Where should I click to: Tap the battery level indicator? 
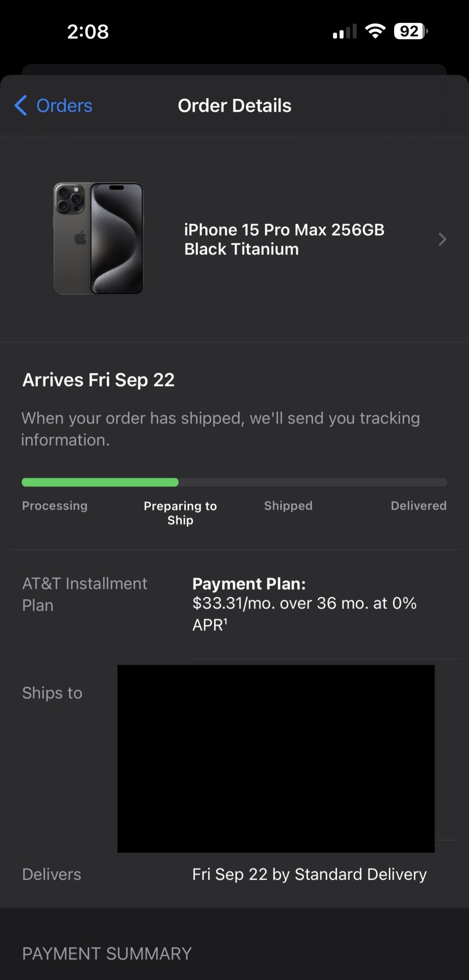pos(410,32)
